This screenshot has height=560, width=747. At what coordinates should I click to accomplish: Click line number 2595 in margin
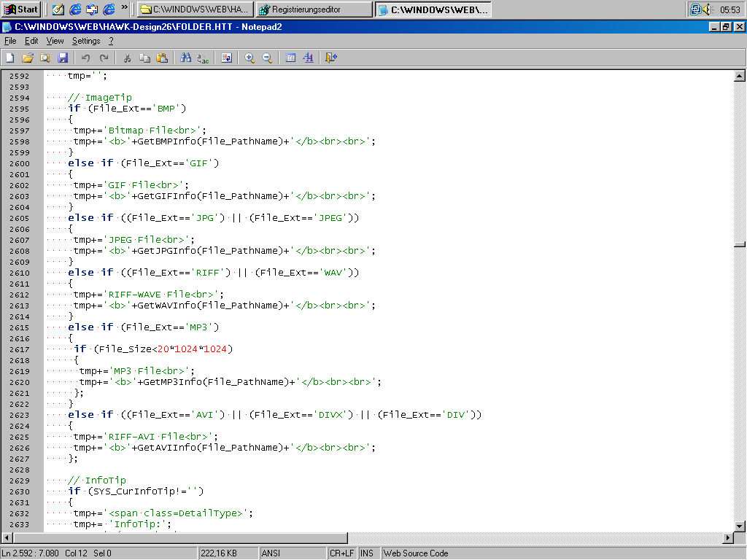(x=20, y=109)
